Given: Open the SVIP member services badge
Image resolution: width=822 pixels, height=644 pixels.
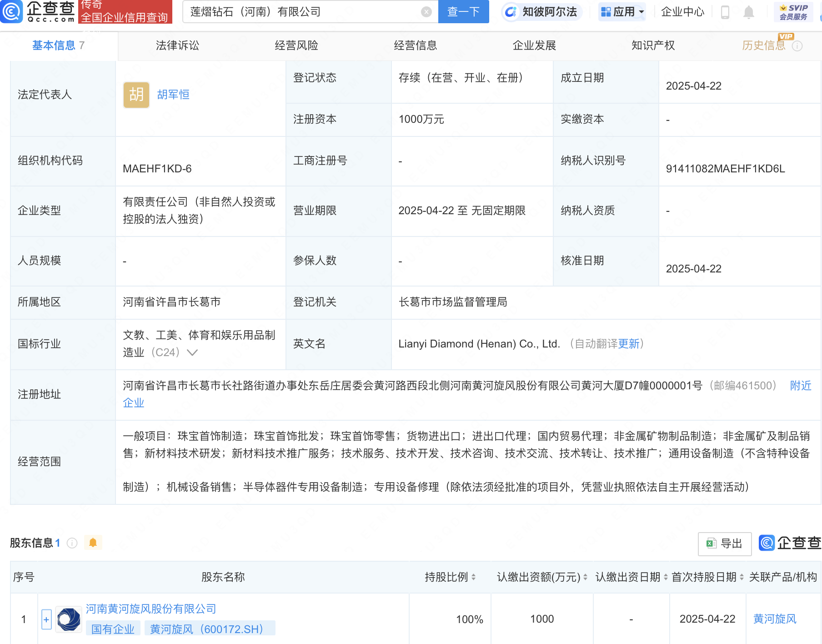Looking at the screenshot, I should pyautogui.click(x=793, y=12).
